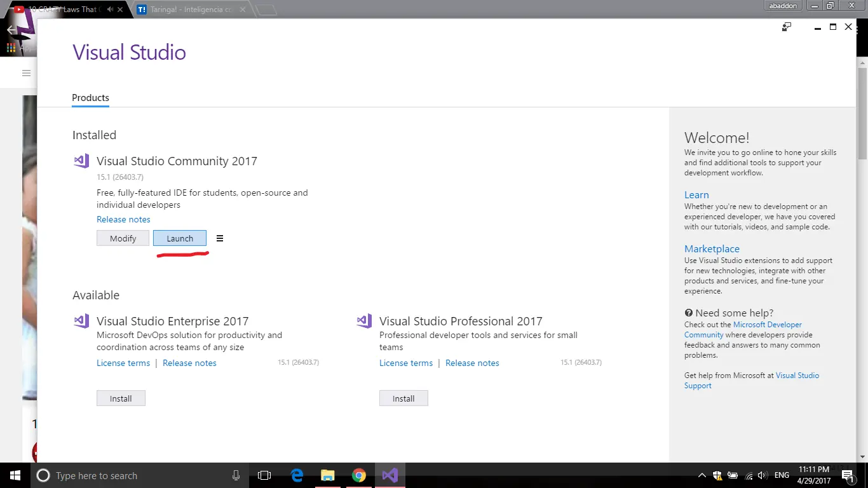The width and height of the screenshot is (868, 488).
Task: Open the Wi-Fi network tray icon
Action: tap(749, 475)
